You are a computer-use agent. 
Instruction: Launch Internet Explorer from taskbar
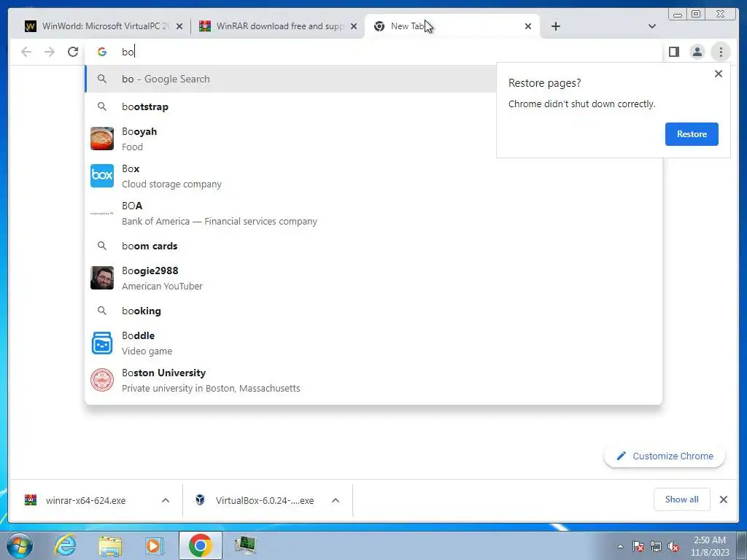coord(65,545)
